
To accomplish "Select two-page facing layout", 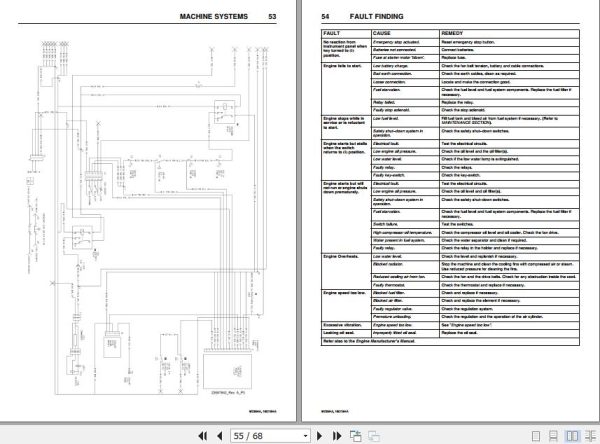I will coord(572,436).
